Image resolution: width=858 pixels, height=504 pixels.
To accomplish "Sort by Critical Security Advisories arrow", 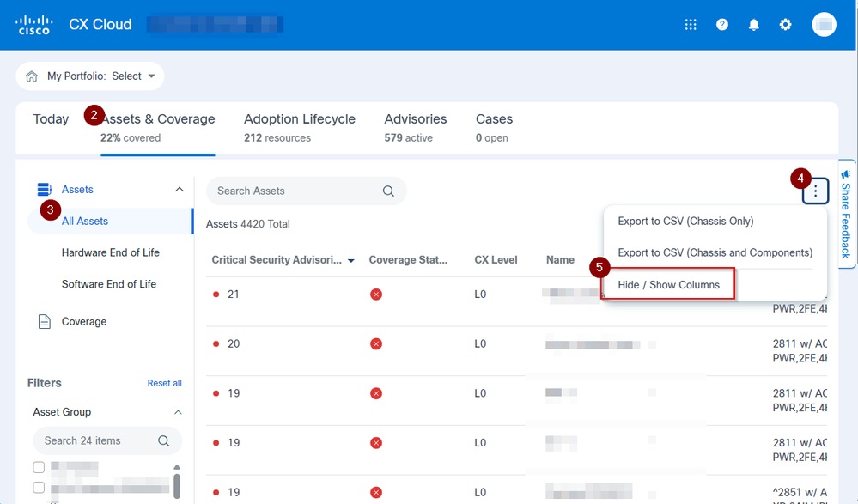I will (x=351, y=260).
